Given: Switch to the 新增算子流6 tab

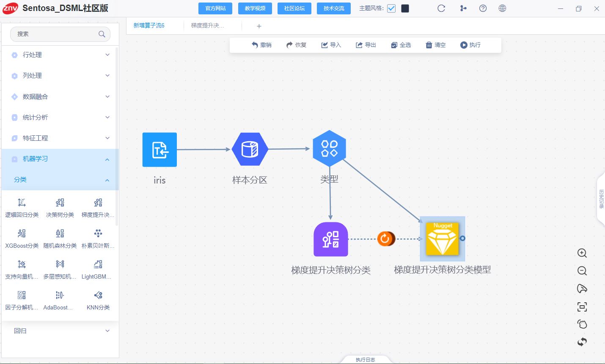Looking at the screenshot, I should [x=149, y=26].
